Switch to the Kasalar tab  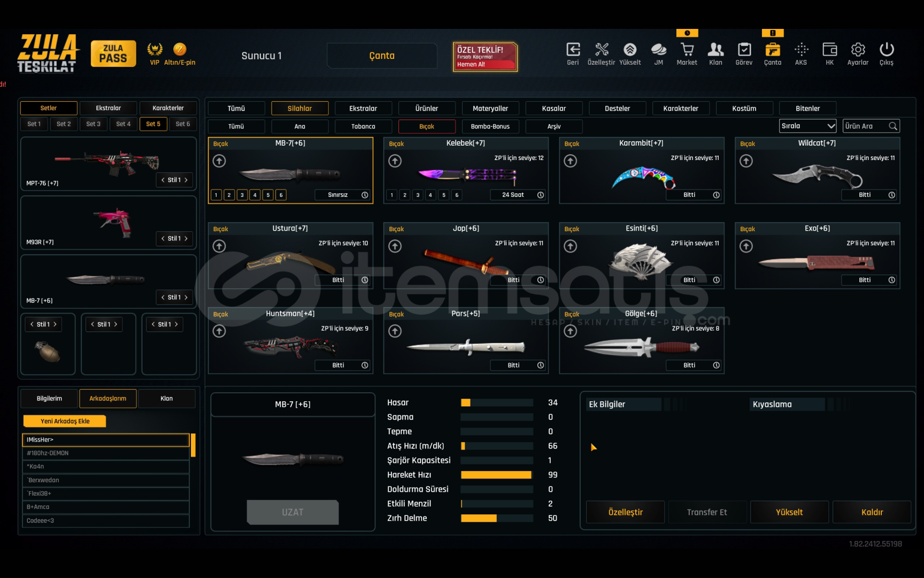click(x=554, y=109)
